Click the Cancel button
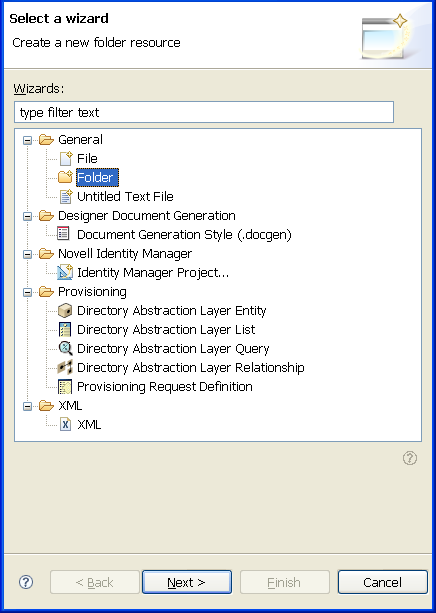The width and height of the screenshot is (436, 613). 382,582
